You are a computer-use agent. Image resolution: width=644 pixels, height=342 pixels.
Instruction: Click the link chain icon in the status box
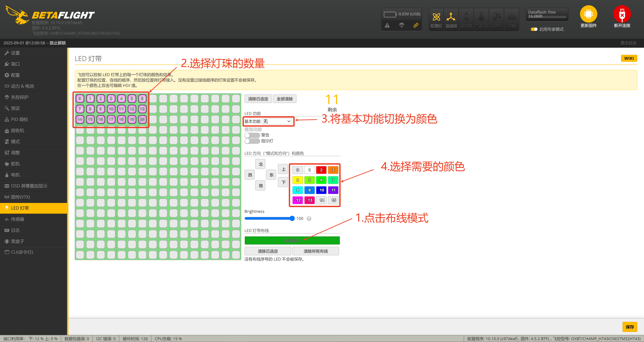coord(416,25)
